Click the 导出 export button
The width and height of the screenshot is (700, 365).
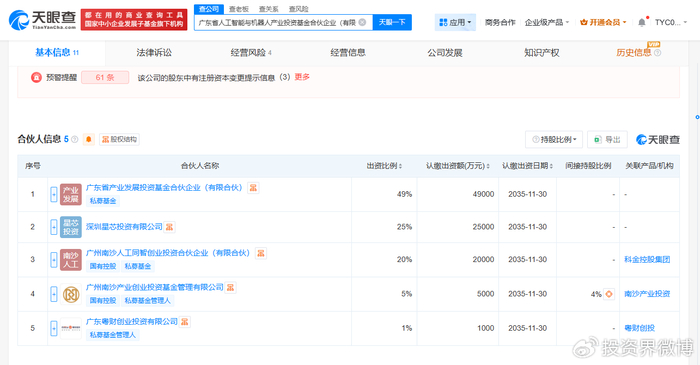pos(607,140)
